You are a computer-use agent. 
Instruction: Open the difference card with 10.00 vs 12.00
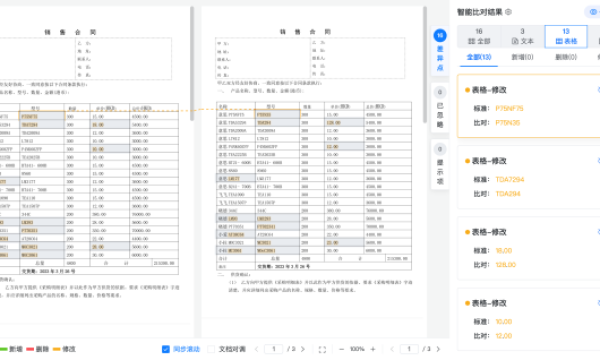coord(528,319)
